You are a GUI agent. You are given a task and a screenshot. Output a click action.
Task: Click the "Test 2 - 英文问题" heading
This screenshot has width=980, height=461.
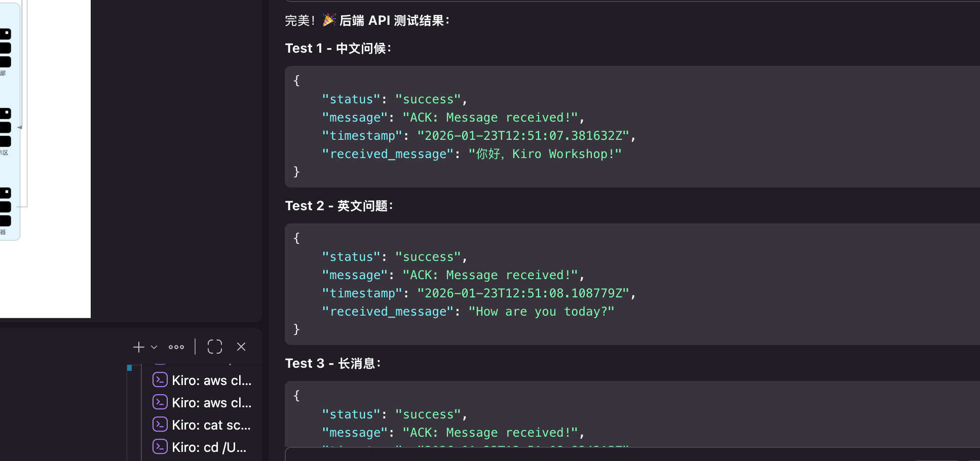coord(339,206)
